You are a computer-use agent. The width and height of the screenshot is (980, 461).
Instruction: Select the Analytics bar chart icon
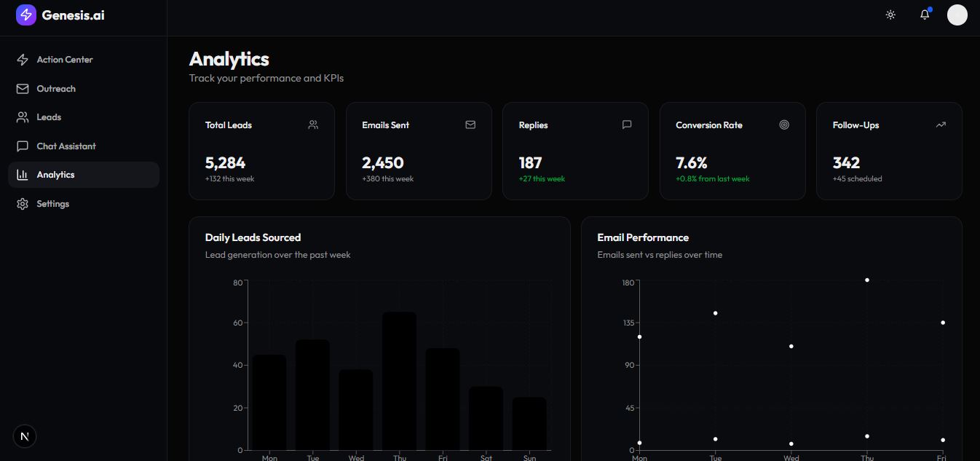click(x=23, y=175)
